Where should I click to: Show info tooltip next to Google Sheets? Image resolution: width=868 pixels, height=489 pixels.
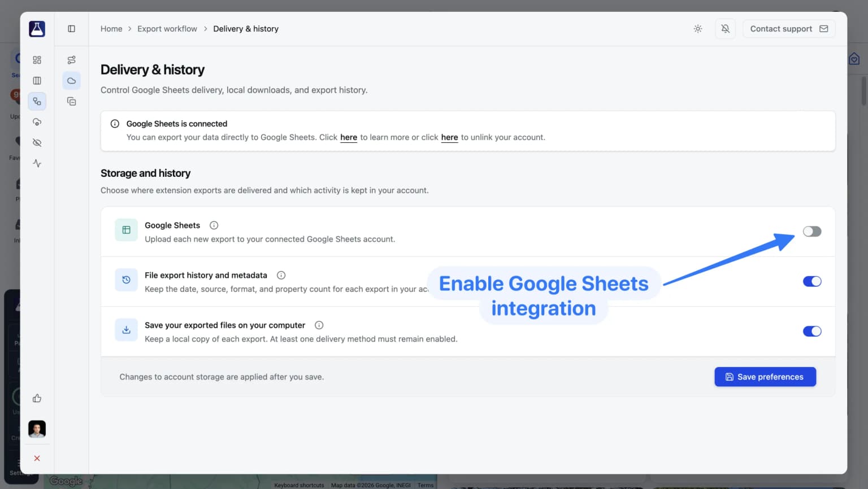pyautogui.click(x=214, y=225)
